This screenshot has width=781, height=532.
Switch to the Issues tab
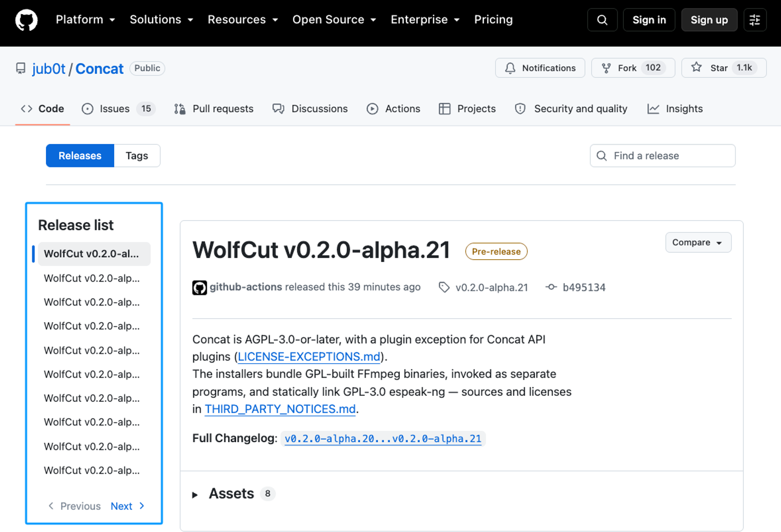[x=119, y=109]
